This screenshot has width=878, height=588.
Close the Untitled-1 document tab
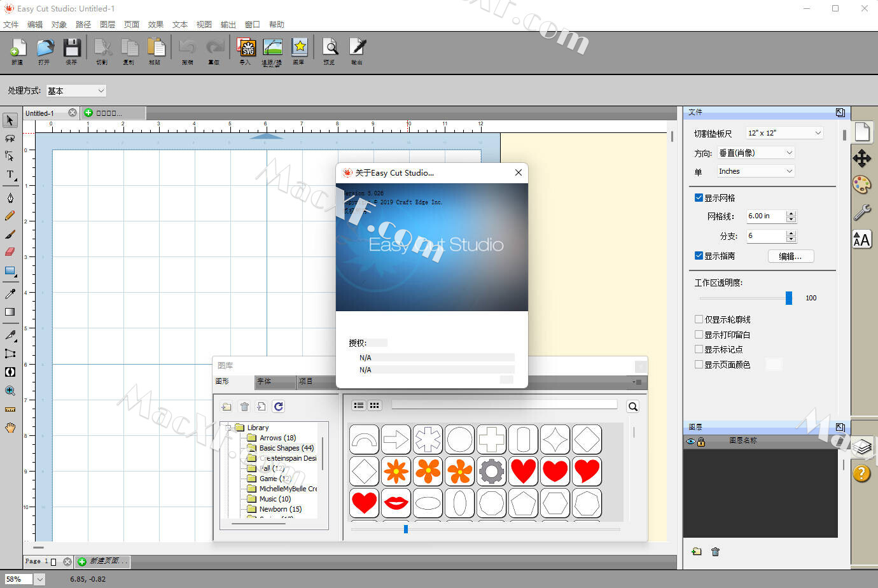pyautogui.click(x=73, y=113)
